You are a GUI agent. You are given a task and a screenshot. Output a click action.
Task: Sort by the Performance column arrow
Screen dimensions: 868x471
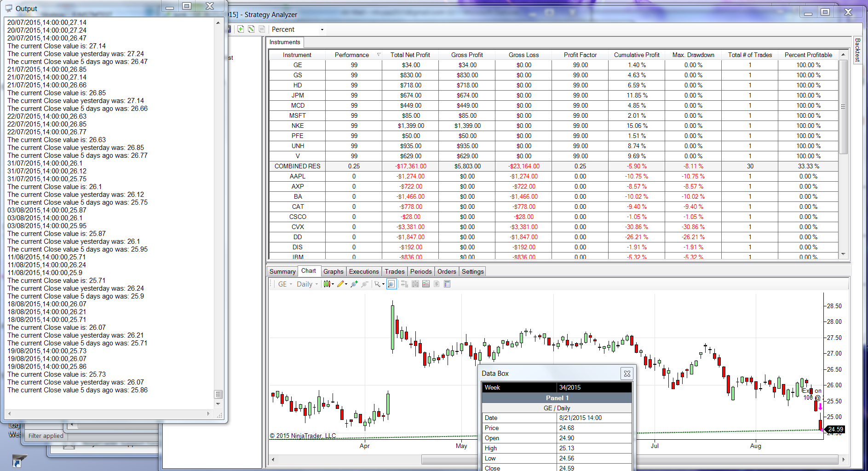(379, 55)
